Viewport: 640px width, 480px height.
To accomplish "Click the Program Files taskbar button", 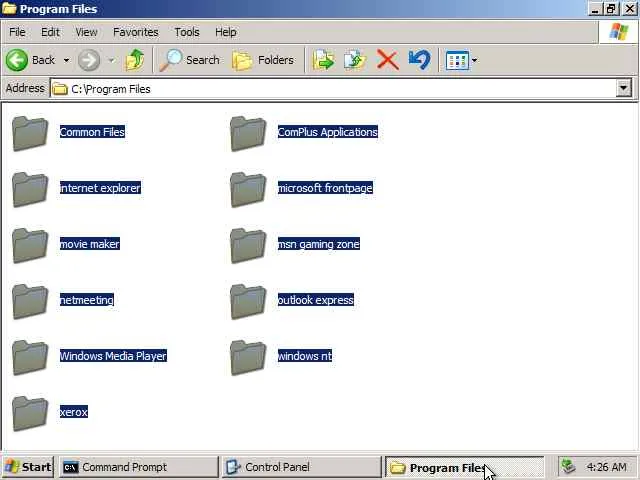I will click(464, 467).
